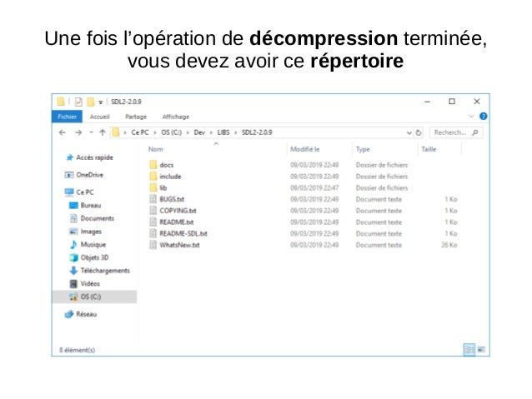Click the COPYING.txt file icon
The image size is (532, 399).
[153, 211]
